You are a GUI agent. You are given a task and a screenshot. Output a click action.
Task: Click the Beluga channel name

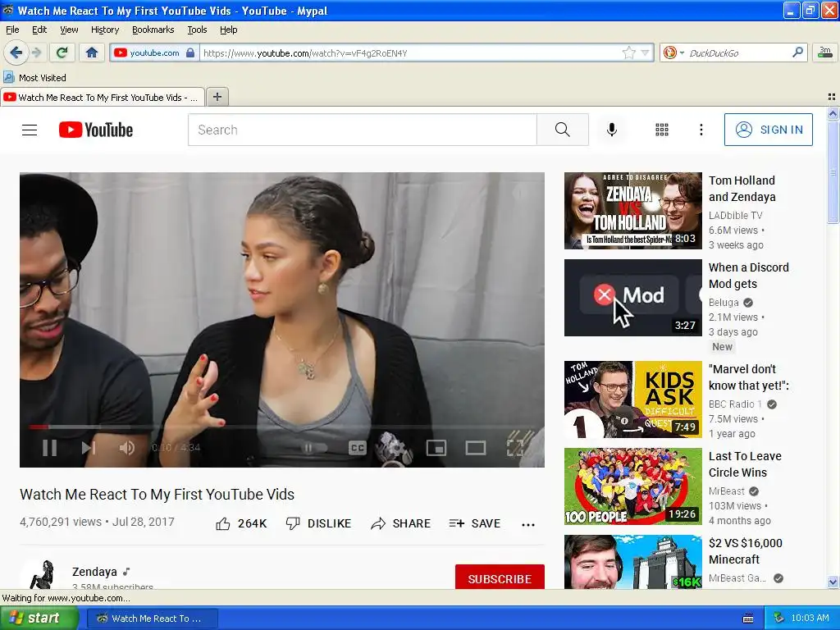[724, 302]
